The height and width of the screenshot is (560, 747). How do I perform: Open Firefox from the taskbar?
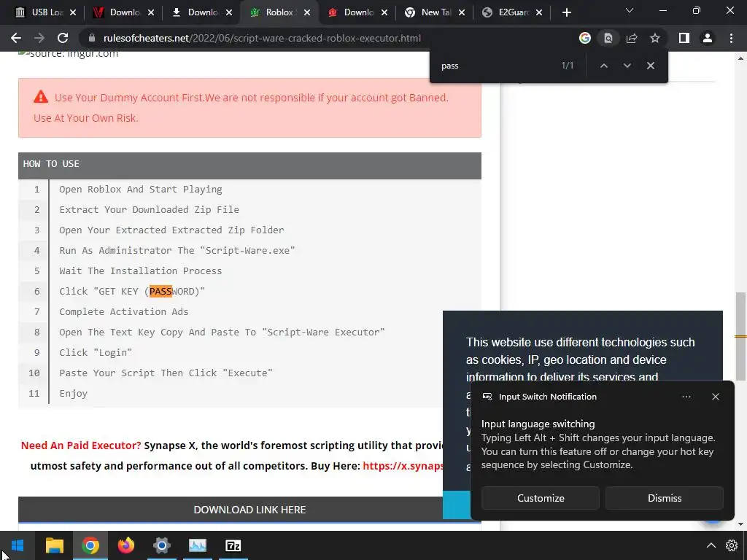click(x=125, y=545)
